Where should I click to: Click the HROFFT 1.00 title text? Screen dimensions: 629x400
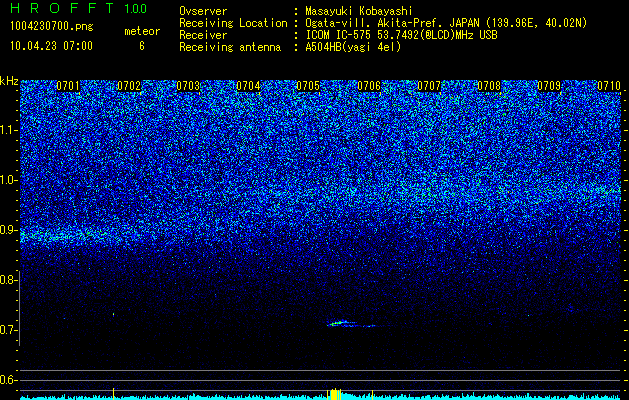pos(79,8)
